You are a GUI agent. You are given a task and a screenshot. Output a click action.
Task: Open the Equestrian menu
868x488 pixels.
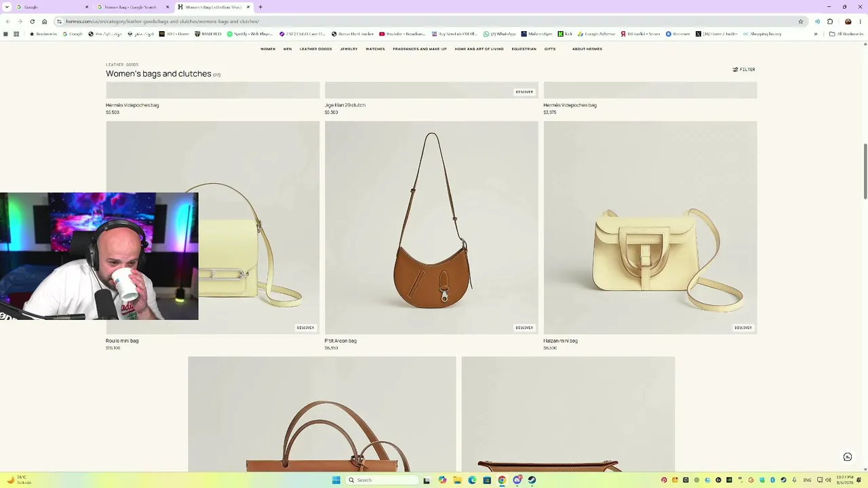[524, 49]
